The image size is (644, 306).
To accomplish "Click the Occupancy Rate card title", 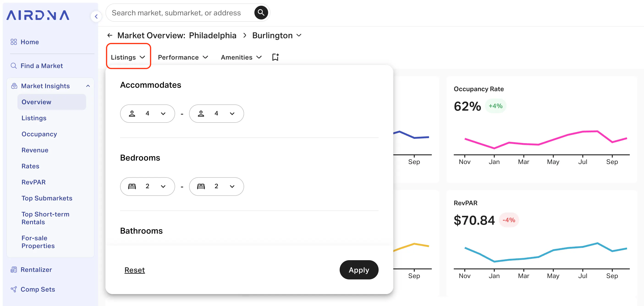I will click(x=479, y=89).
